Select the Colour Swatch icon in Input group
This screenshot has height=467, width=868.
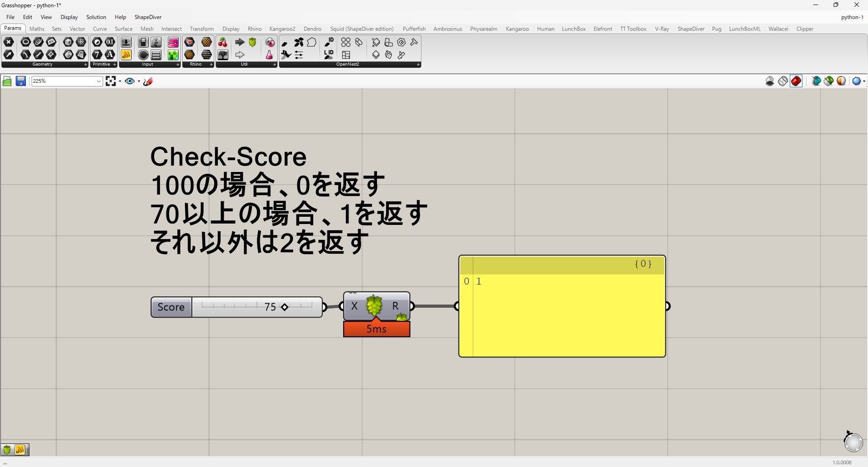coord(173,54)
